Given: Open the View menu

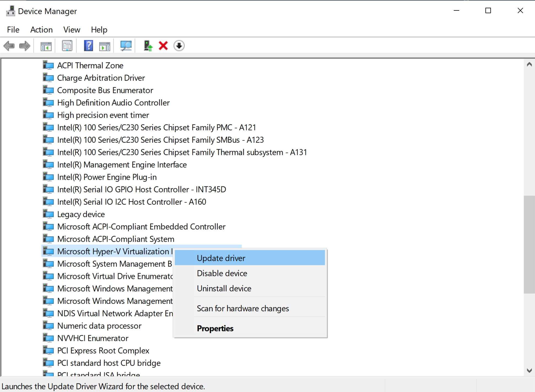Looking at the screenshot, I should pos(72,29).
